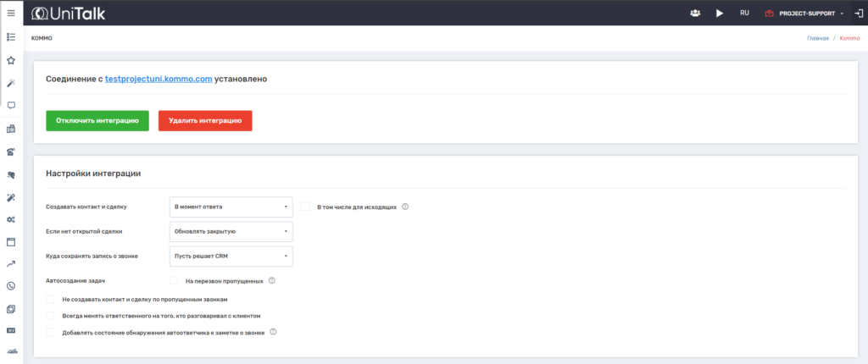Open the 'Пусть решает CRM' dropdown

point(231,256)
